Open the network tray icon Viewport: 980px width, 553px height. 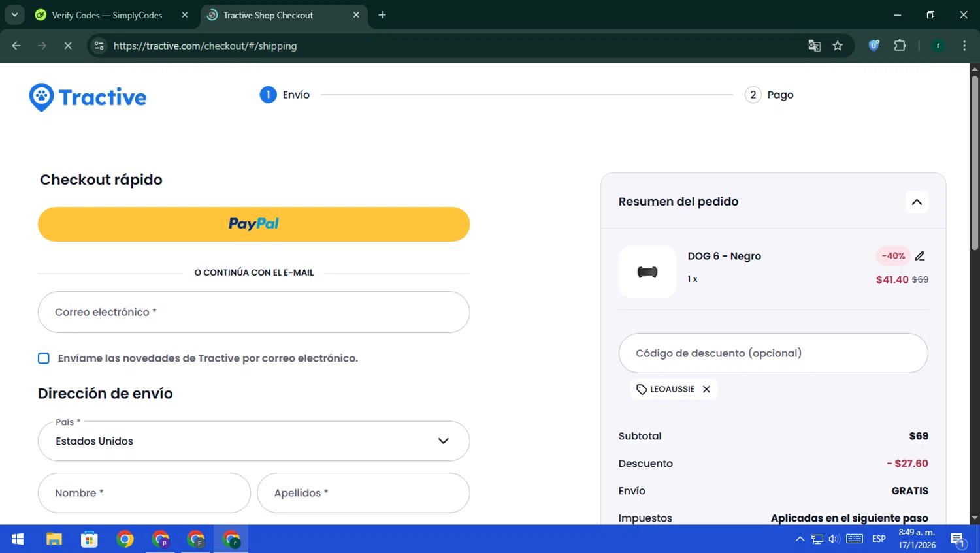tap(817, 539)
